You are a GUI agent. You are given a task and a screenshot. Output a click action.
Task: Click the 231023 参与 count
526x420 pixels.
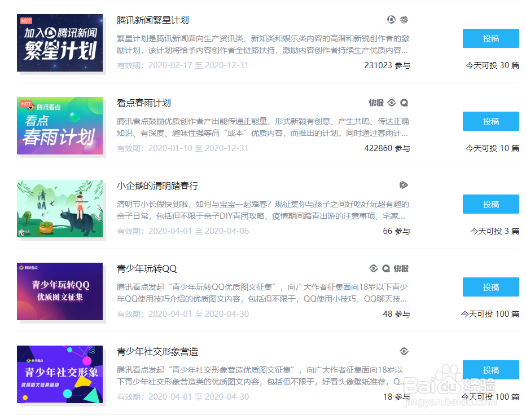387,65
